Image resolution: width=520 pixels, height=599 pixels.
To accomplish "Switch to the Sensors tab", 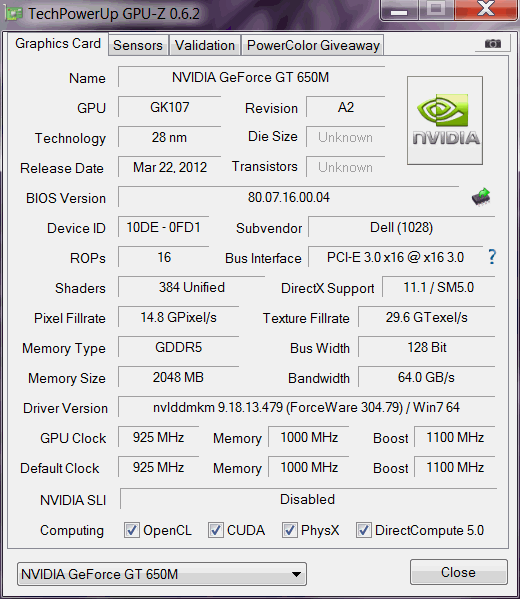I will point(138,45).
